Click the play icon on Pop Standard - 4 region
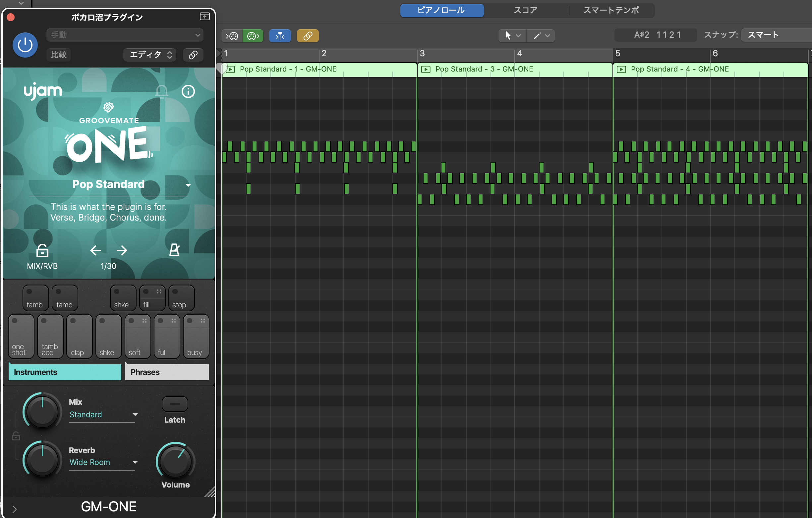The image size is (812, 518). tap(621, 70)
